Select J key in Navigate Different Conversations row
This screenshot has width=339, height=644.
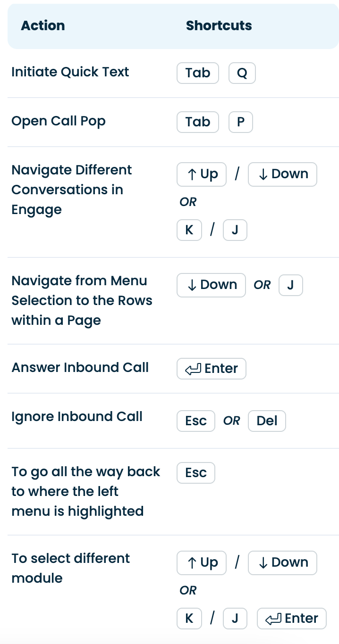pos(235,231)
